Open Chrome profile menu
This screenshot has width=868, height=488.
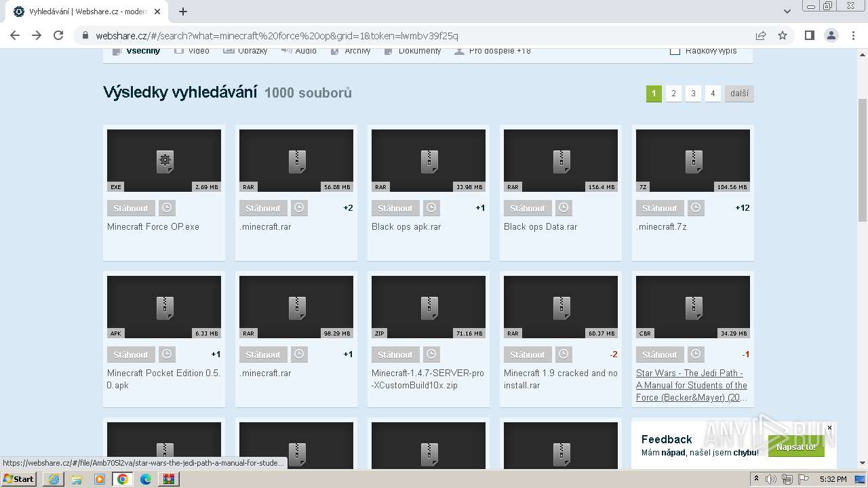click(831, 35)
